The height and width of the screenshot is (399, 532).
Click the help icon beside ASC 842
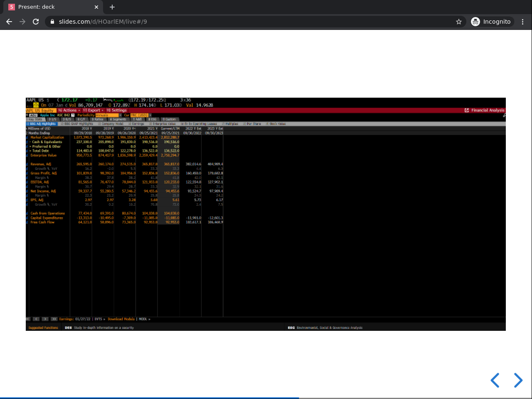(x=73, y=115)
